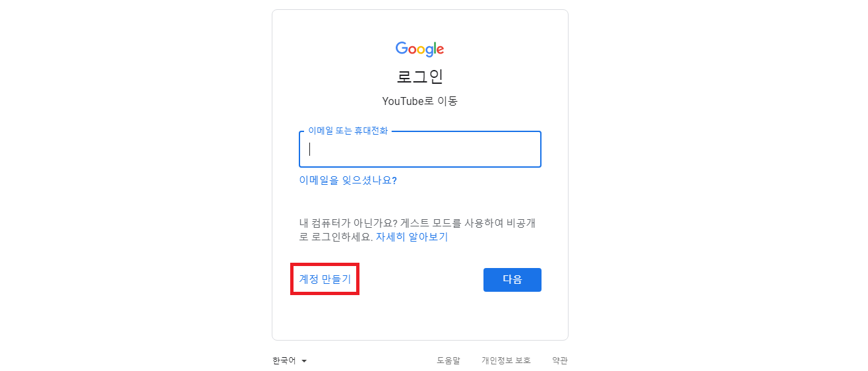Click the Google logo

tap(419, 49)
